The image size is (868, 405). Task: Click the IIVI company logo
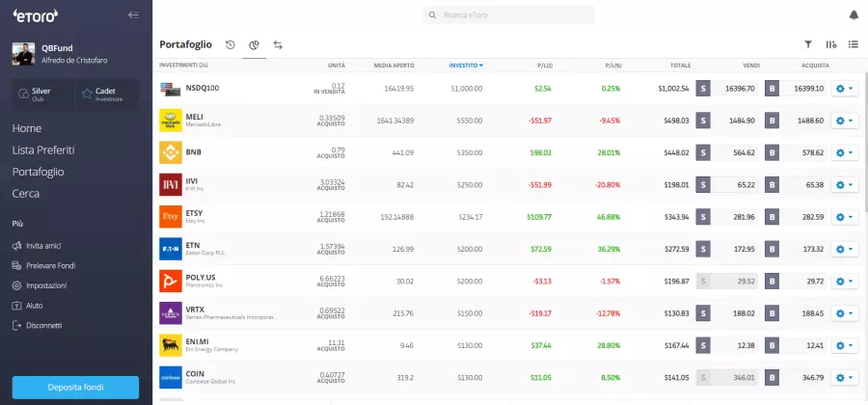[x=171, y=185]
